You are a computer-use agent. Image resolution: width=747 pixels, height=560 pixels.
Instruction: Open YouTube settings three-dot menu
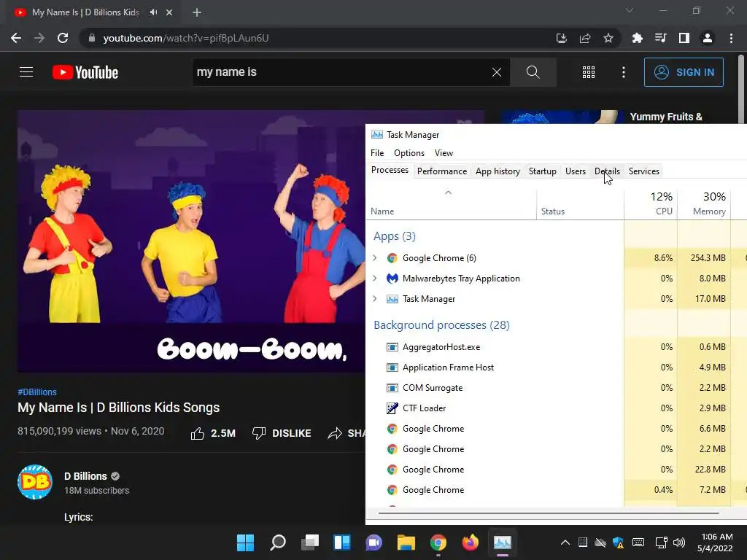pos(623,72)
